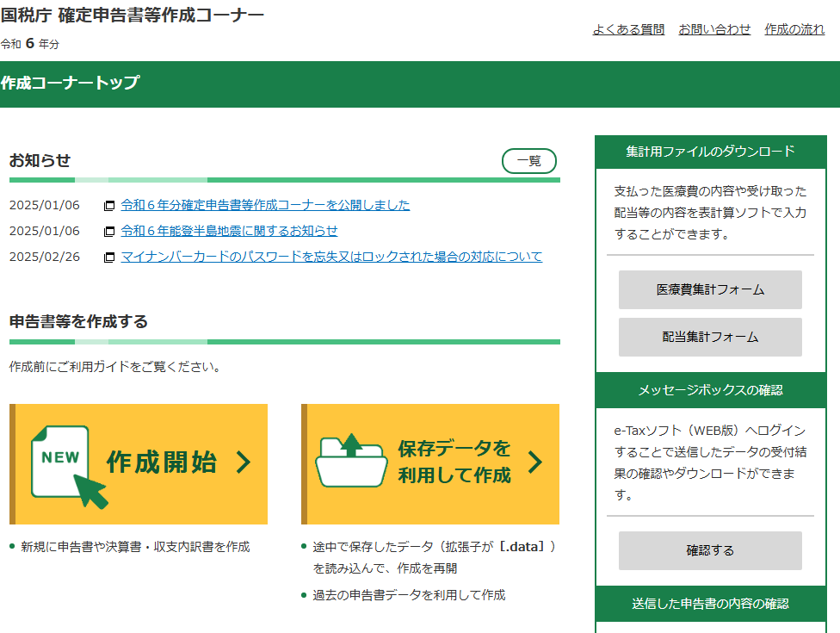Image resolution: width=840 pixels, height=633 pixels.
Task: Click the chevron arrow on 作成開始 banner
Action: point(244,462)
